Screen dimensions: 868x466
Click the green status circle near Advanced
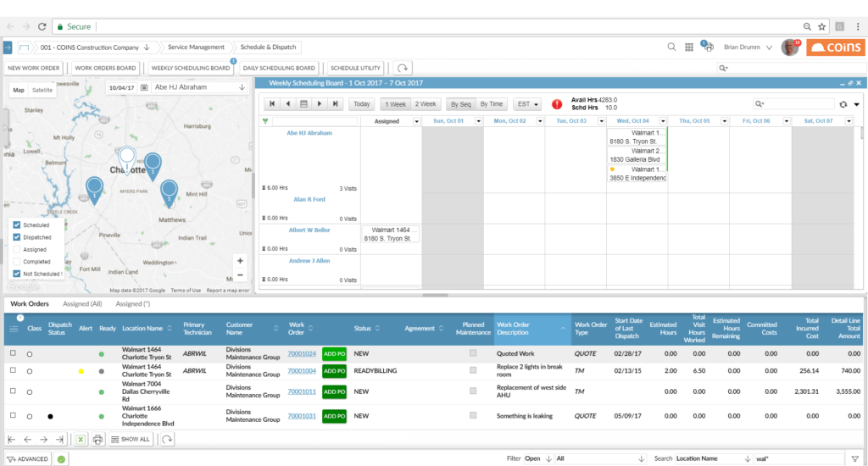(61, 459)
